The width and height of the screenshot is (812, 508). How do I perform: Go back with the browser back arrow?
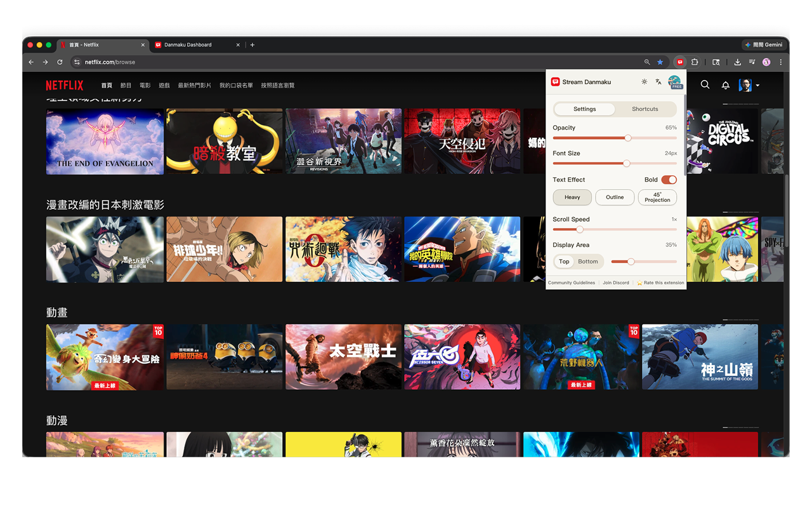[31, 62]
